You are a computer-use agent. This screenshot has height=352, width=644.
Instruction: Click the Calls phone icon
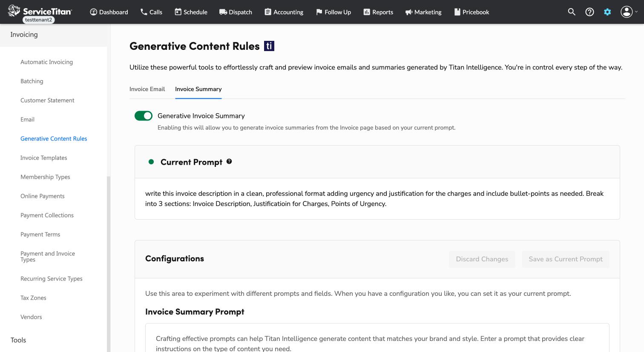[144, 12]
